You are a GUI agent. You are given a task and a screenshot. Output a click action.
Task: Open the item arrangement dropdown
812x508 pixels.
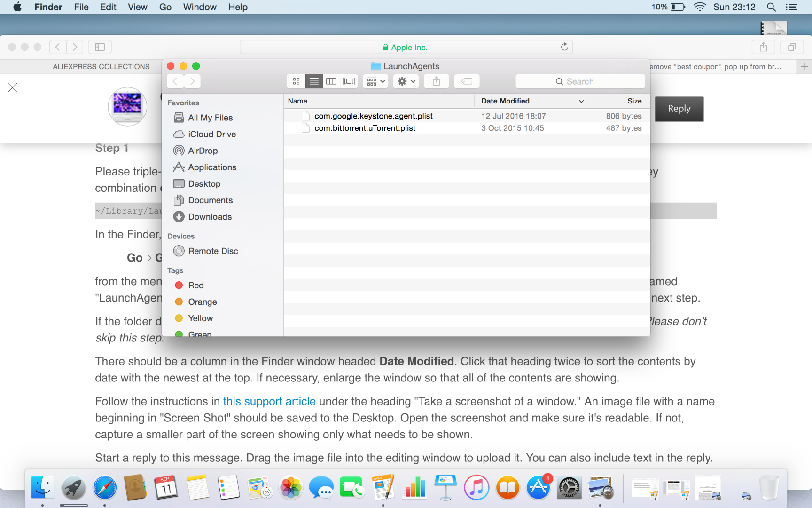[375, 81]
